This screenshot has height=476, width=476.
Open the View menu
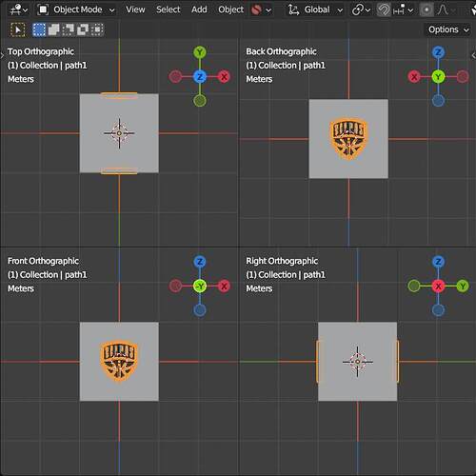pos(135,10)
